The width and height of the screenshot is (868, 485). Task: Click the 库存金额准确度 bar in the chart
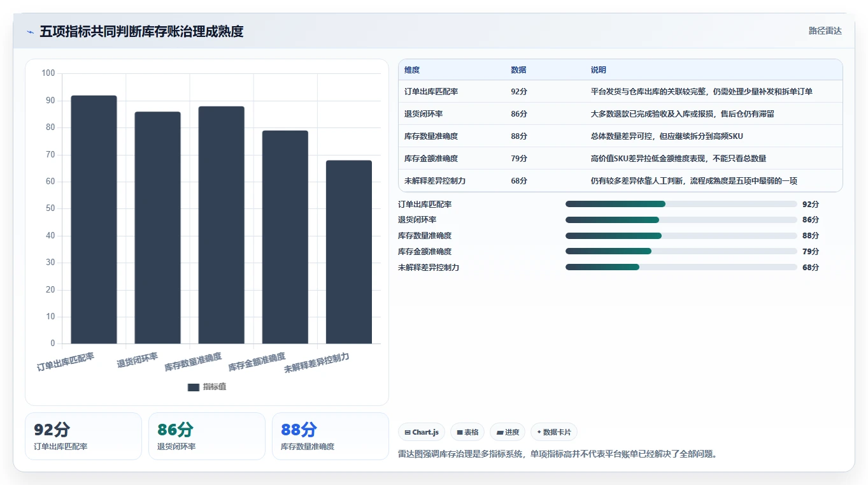pyautogui.click(x=285, y=237)
